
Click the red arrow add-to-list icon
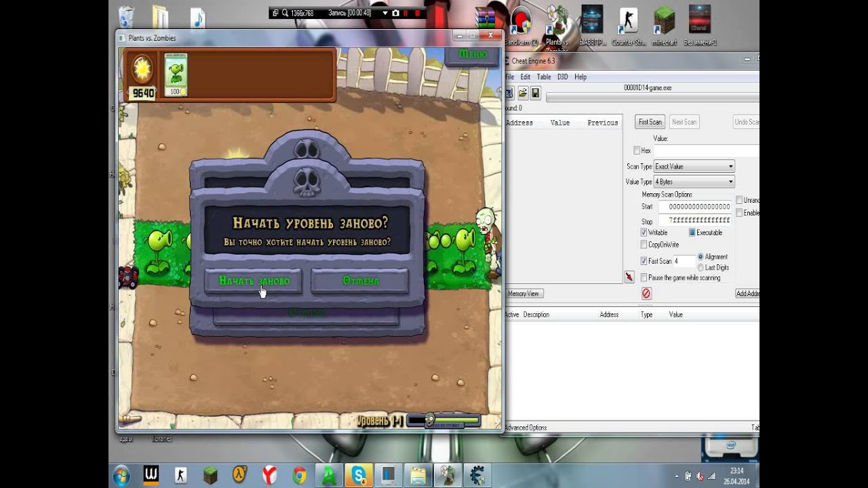(629, 277)
